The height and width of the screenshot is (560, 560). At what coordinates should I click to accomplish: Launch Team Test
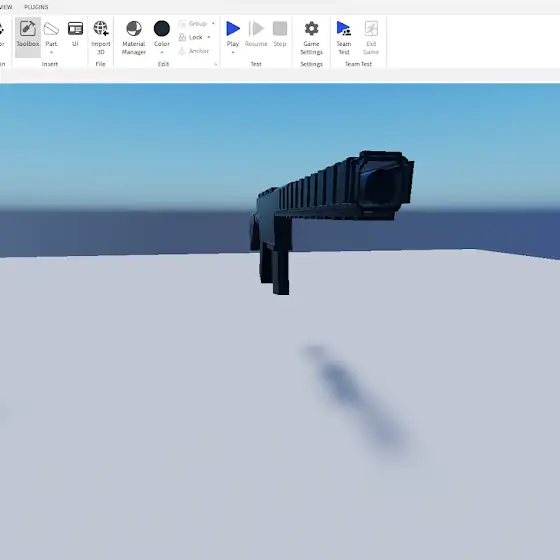pos(344,37)
